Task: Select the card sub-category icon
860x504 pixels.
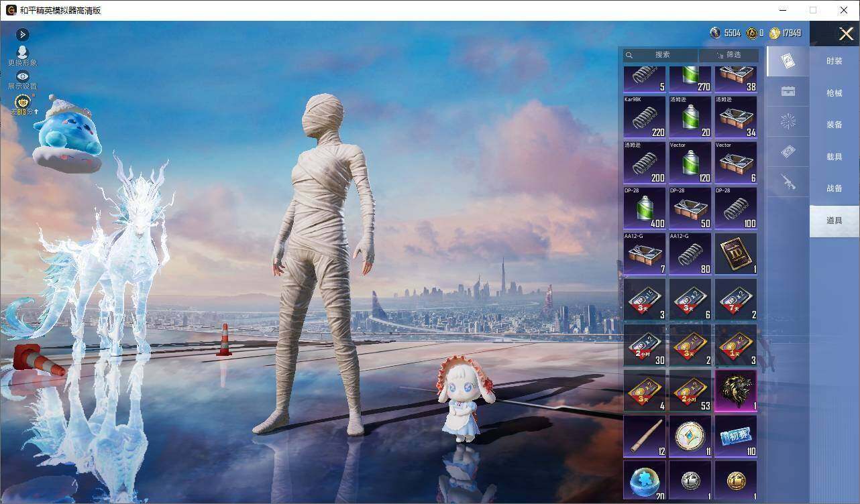Action: click(x=788, y=62)
